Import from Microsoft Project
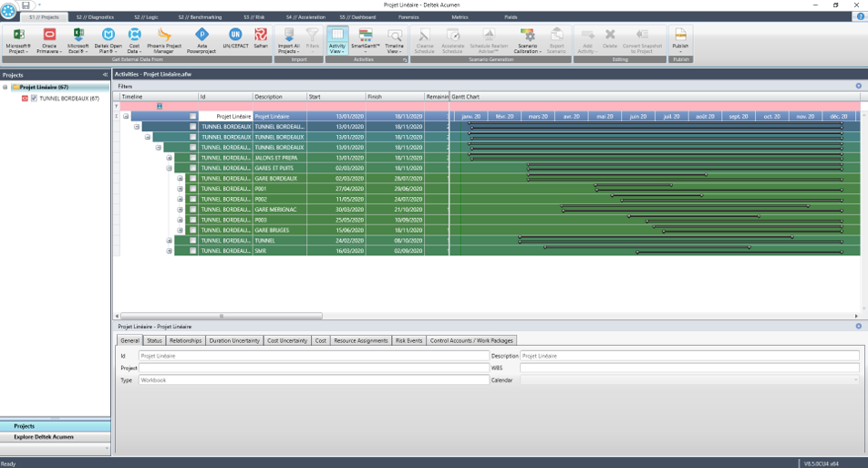The width and height of the screenshot is (868, 468). [18, 40]
